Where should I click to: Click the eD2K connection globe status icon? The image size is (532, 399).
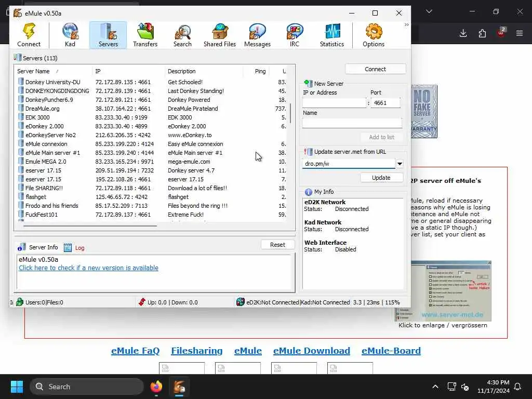tap(240, 302)
